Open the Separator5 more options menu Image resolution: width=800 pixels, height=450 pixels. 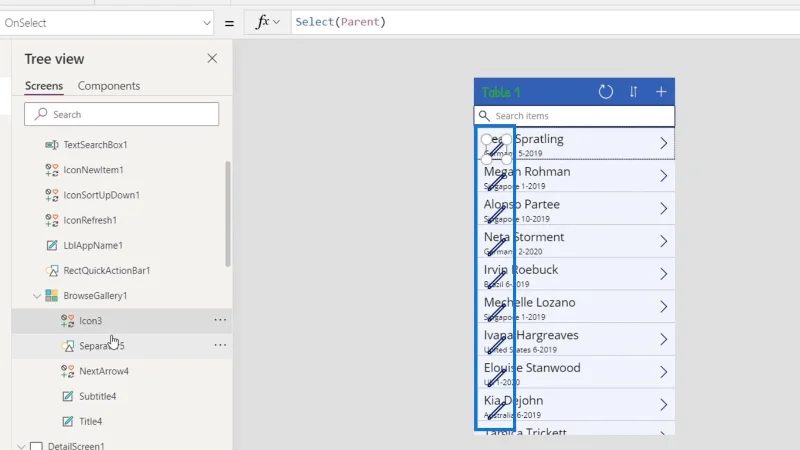click(x=220, y=345)
